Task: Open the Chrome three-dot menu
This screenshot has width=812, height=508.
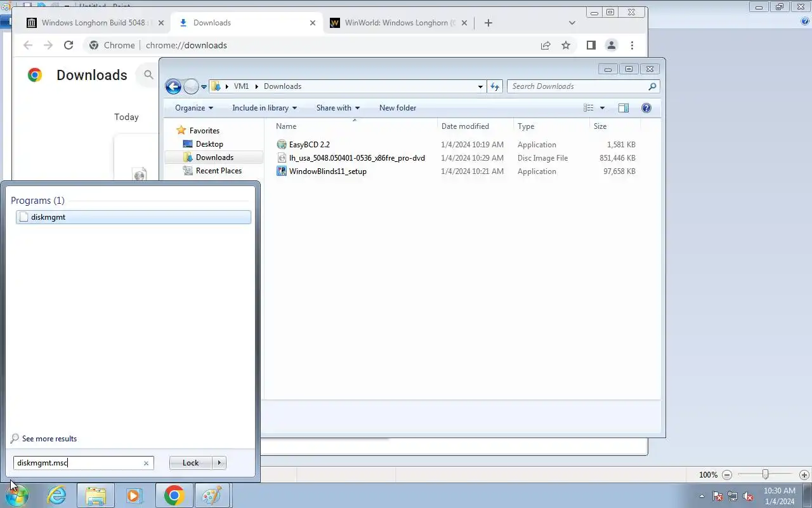Action: click(x=632, y=45)
